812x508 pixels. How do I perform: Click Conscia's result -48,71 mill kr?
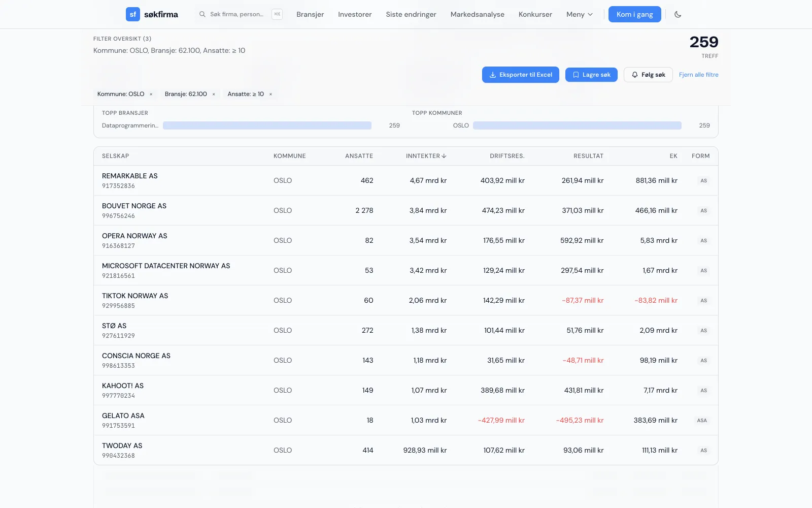583,360
